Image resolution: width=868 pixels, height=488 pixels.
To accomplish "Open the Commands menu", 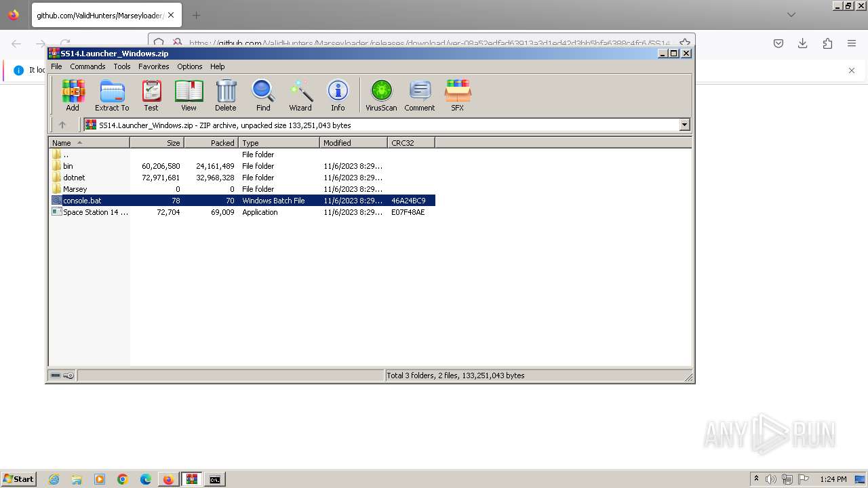I will tap(87, 66).
